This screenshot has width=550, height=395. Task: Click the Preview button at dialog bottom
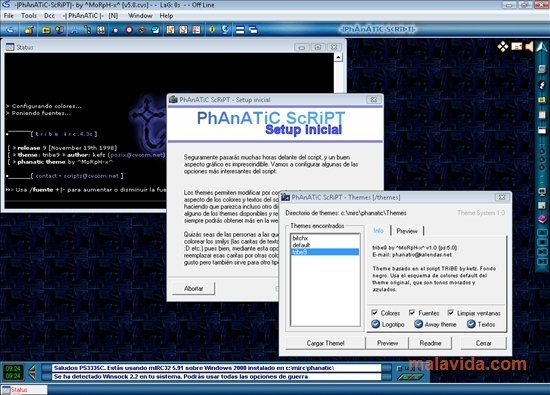pos(387,343)
